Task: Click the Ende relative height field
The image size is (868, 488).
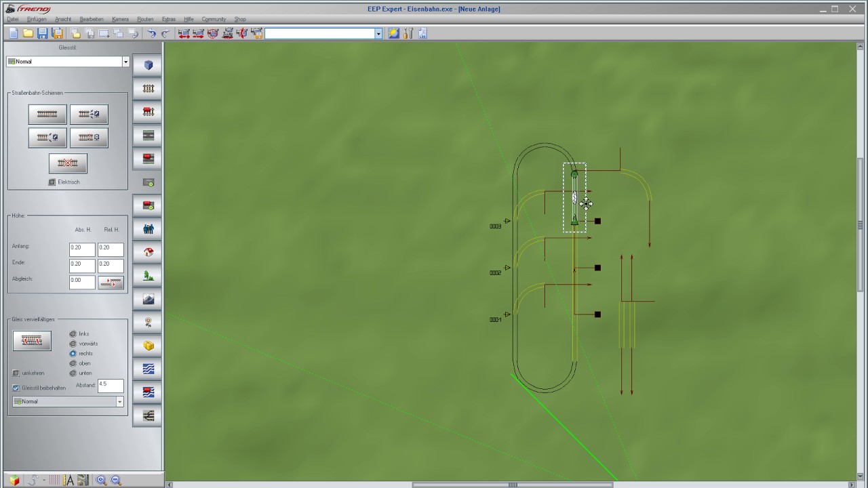Action: point(111,265)
